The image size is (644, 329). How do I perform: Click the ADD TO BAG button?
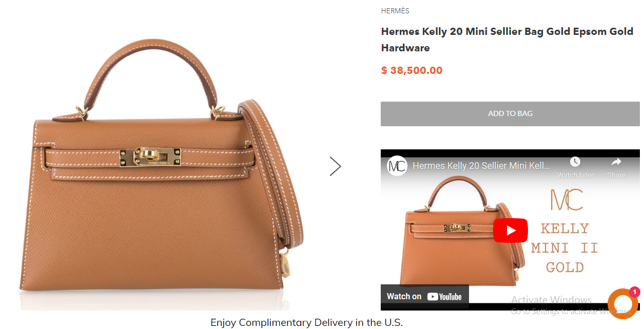click(x=510, y=113)
